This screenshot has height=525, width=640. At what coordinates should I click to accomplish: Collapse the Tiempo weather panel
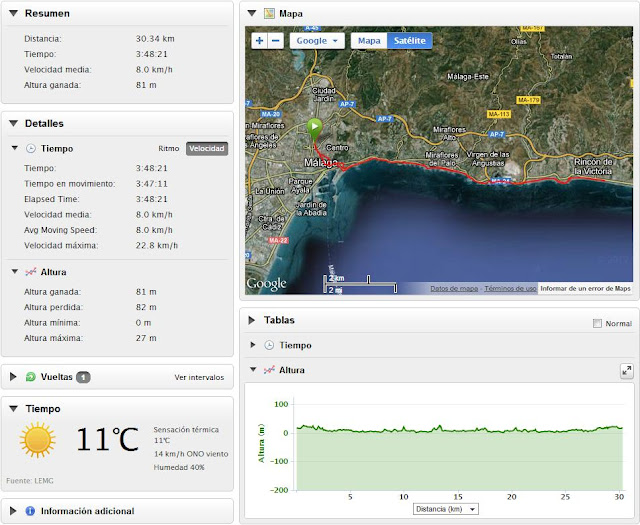[13, 409]
